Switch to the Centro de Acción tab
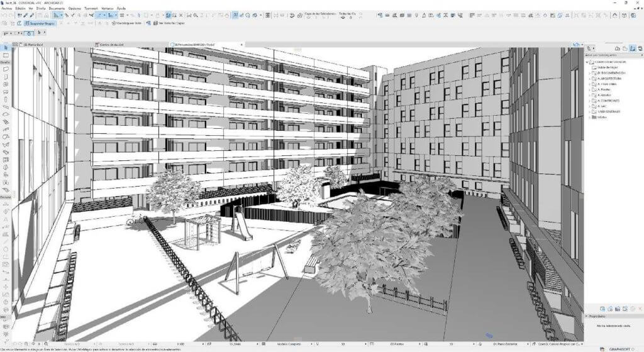This screenshot has width=644, height=352. [112, 45]
